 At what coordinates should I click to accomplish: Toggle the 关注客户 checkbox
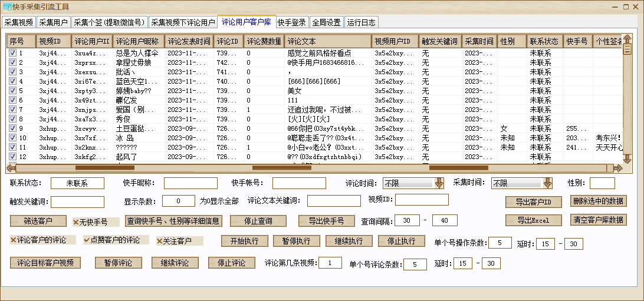point(160,241)
